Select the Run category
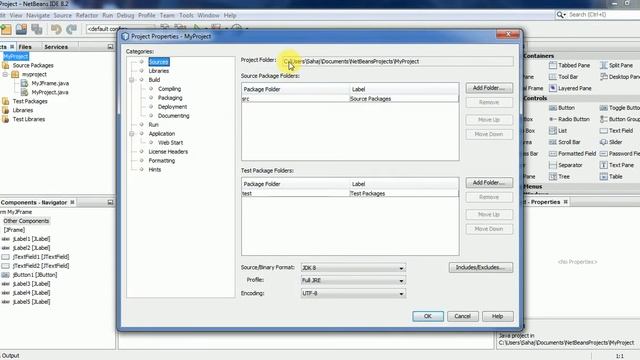The height and width of the screenshot is (360, 640). [x=153, y=125]
